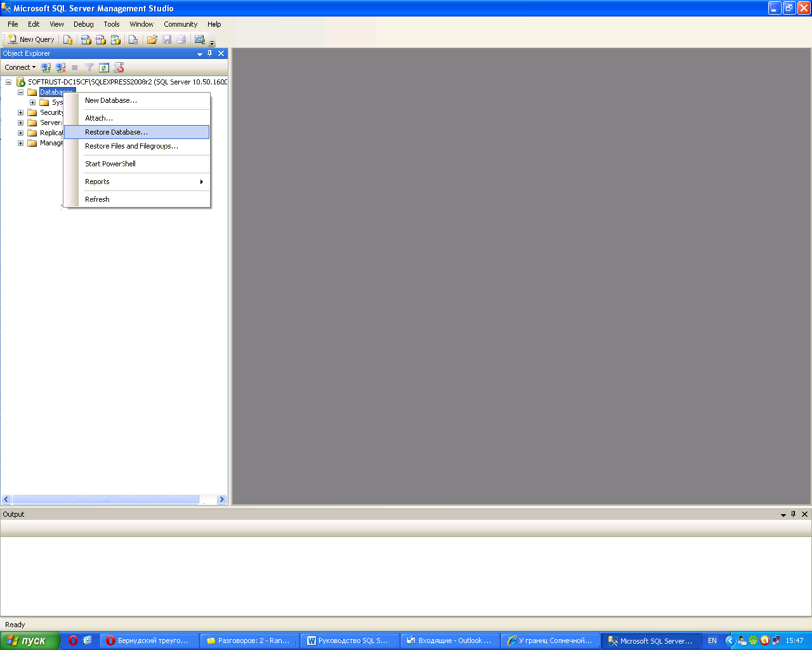Open the toolbar options overflow arrow
The image size is (812, 650).
(213, 42)
